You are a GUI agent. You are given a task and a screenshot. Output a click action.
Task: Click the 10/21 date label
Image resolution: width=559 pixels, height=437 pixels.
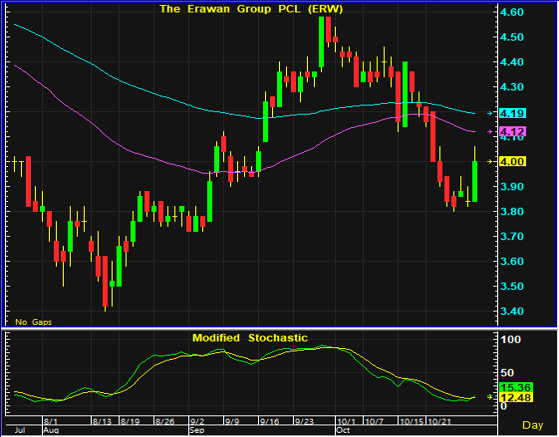[439, 422]
